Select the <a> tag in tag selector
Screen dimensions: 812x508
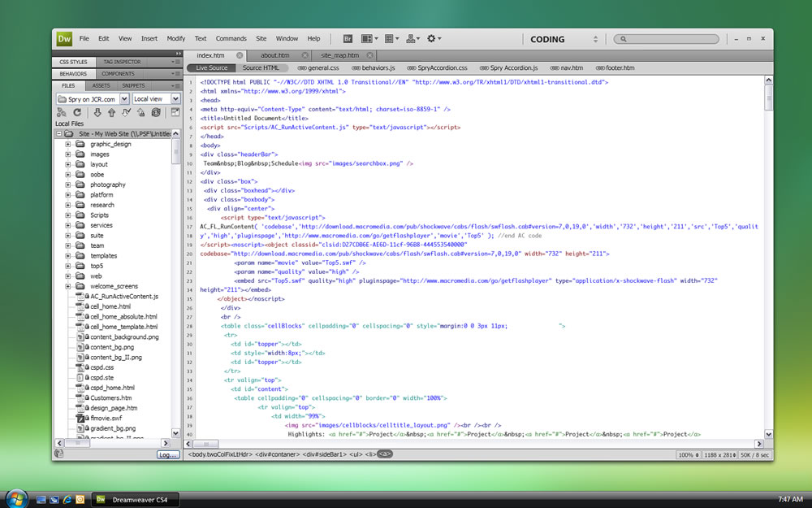tap(385, 454)
